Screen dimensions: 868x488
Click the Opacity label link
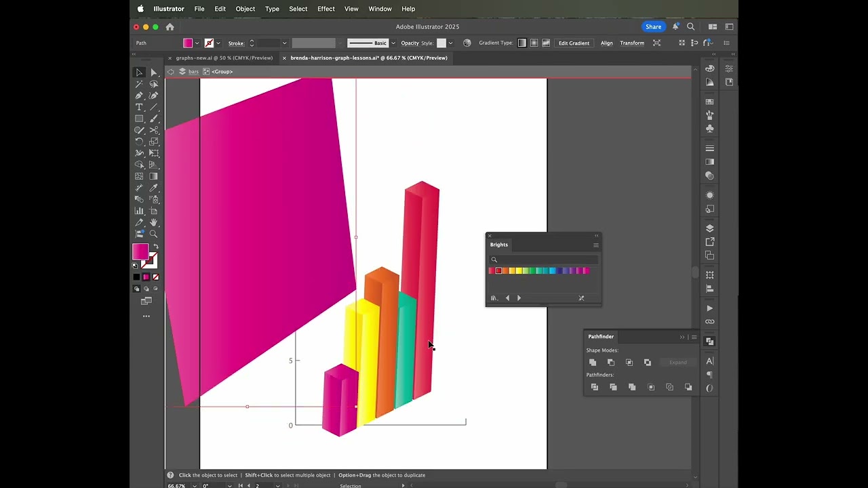click(x=410, y=43)
